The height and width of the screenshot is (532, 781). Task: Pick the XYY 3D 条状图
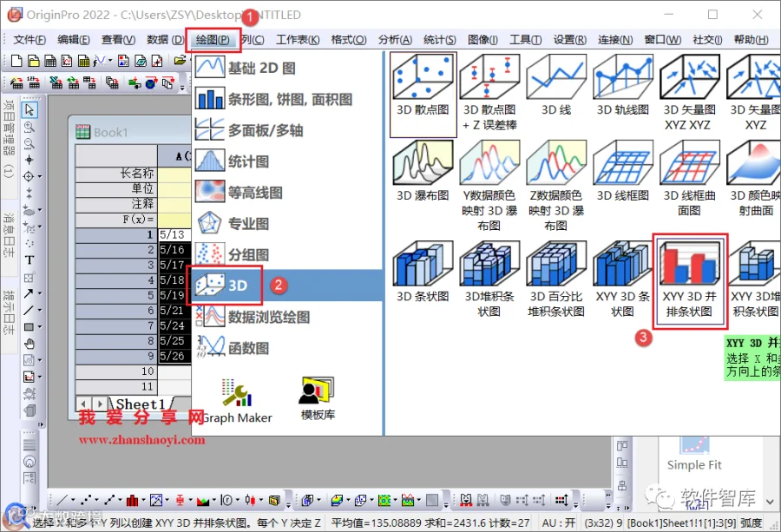[622, 280]
